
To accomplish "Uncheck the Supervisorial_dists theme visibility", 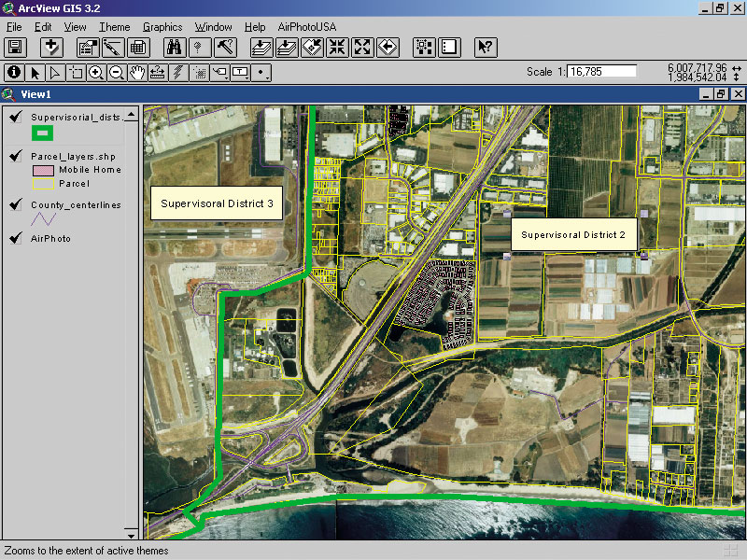I will [x=16, y=116].
